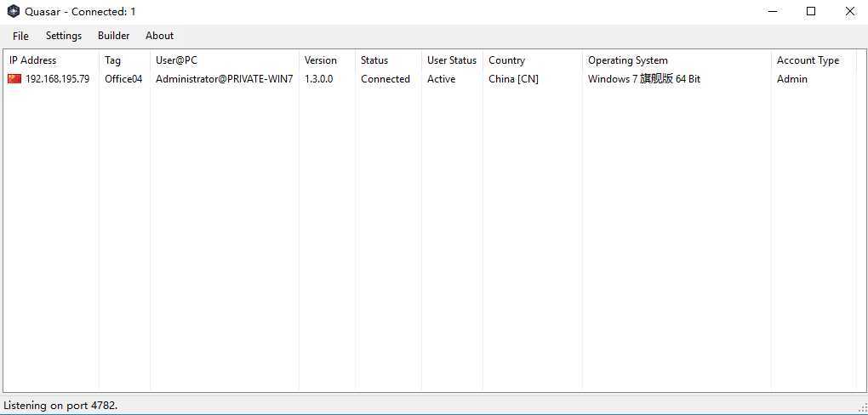This screenshot has width=868, height=415.
Task: Click the China flag icon in client row
Action: click(14, 78)
